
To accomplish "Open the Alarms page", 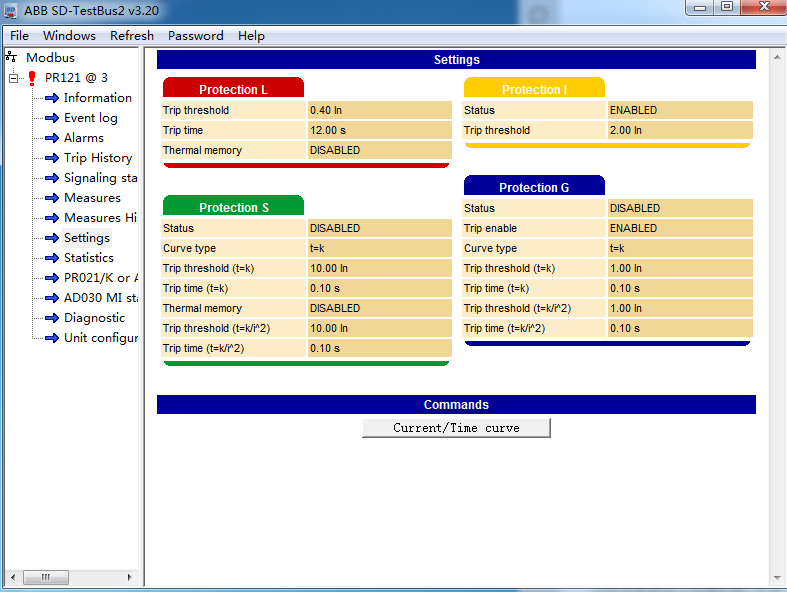I will pyautogui.click(x=84, y=138).
